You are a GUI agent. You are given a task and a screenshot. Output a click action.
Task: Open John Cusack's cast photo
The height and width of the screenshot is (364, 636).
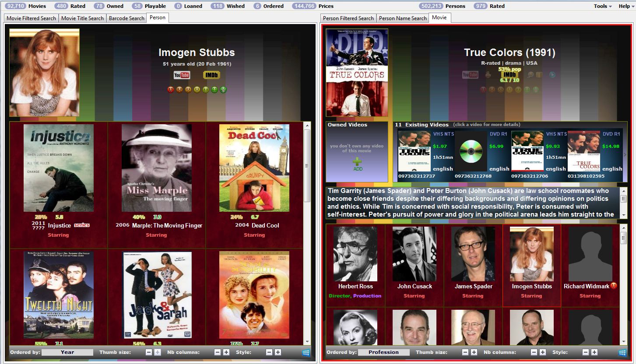[x=415, y=254]
